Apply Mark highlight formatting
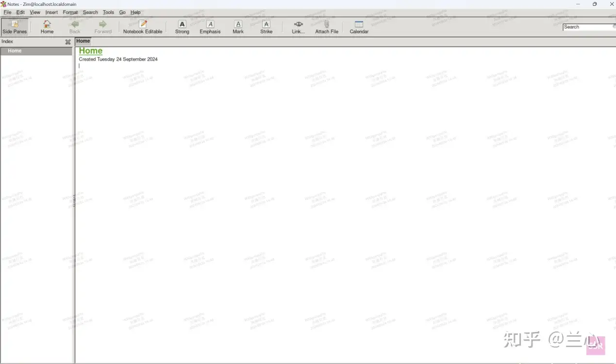This screenshot has height=364, width=616. [x=238, y=27]
